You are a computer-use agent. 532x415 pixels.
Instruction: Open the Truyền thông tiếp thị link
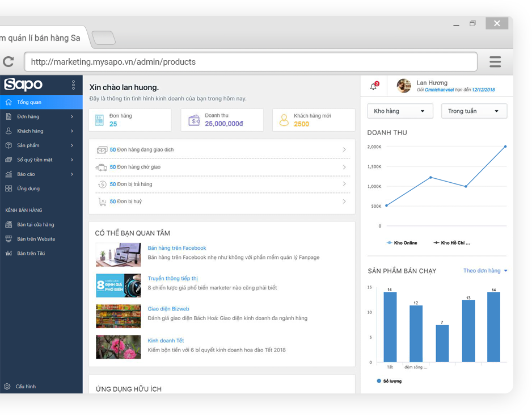click(x=172, y=278)
